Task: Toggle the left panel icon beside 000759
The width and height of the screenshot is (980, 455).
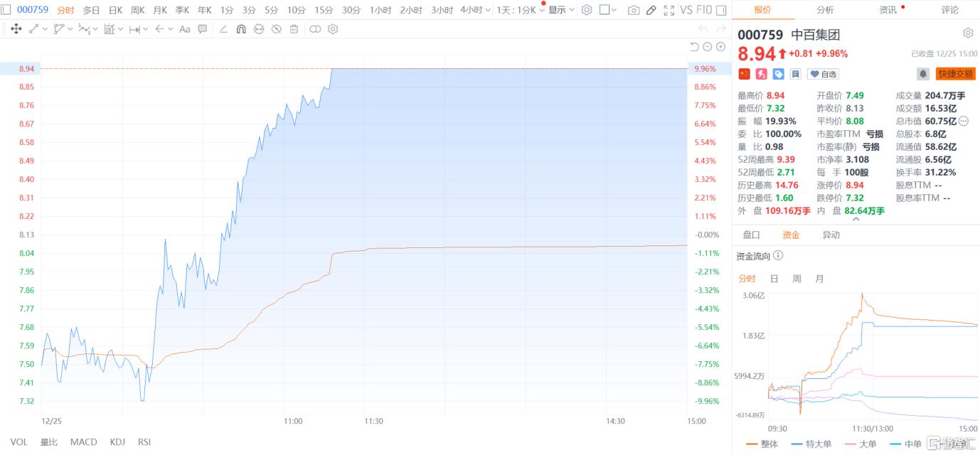Action: 6,10
